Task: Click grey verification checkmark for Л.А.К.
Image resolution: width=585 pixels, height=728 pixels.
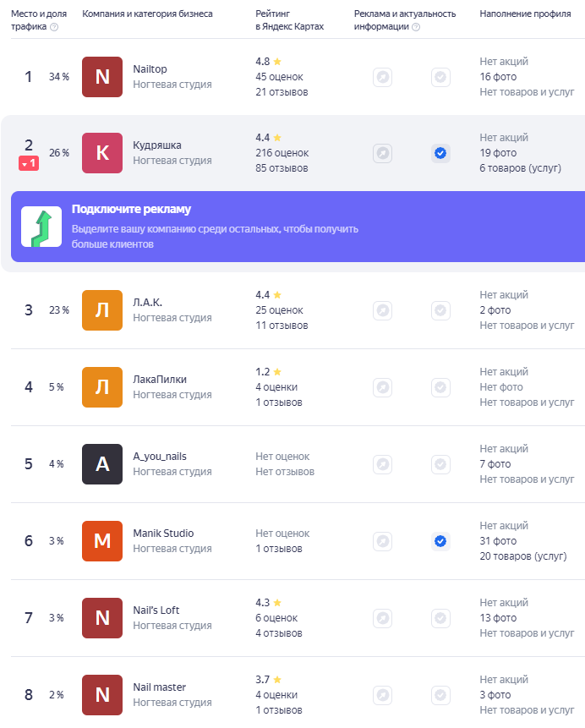Action: point(440,310)
